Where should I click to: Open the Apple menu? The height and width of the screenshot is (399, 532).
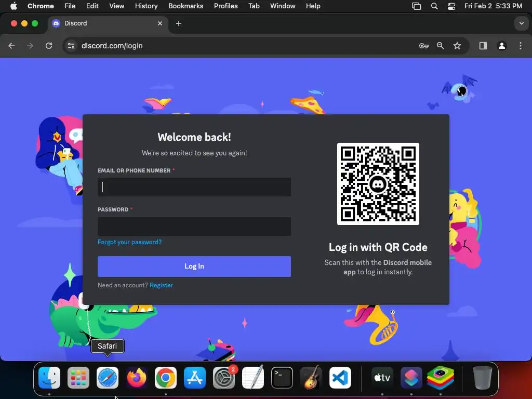pos(14,6)
